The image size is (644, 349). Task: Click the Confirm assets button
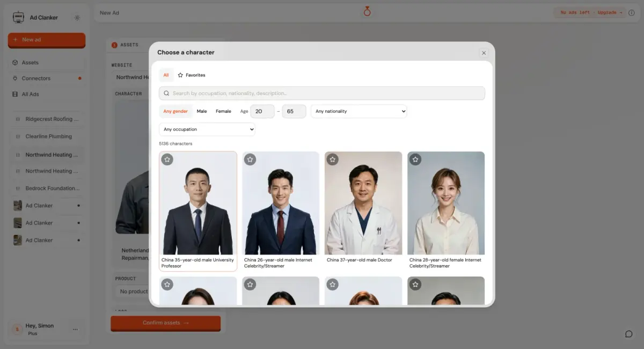pyautogui.click(x=166, y=323)
